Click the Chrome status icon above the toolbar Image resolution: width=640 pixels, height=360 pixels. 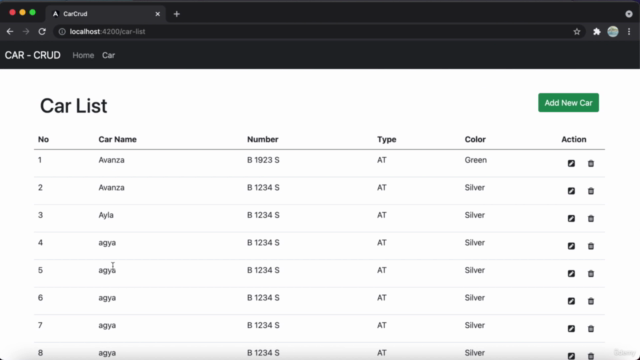(629, 14)
